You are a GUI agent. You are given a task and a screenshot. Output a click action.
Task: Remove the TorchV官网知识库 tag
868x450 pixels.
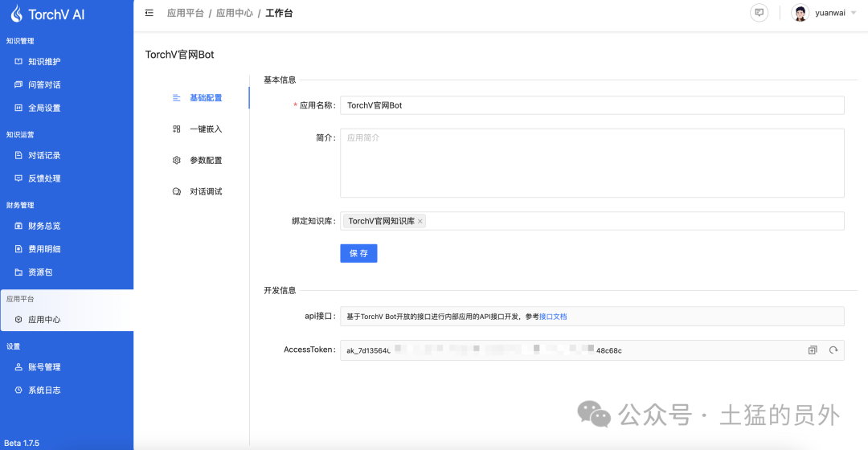[x=420, y=222]
